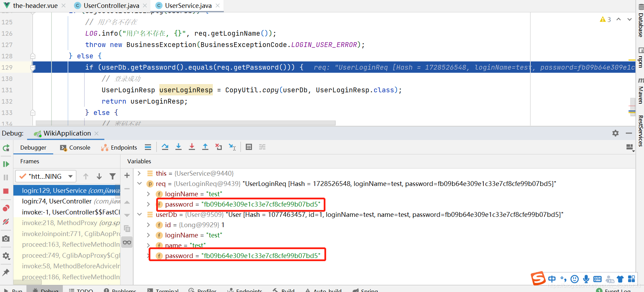Rerun WikiApplication debug session
The width and height of the screenshot is (644, 292).
coord(6,148)
